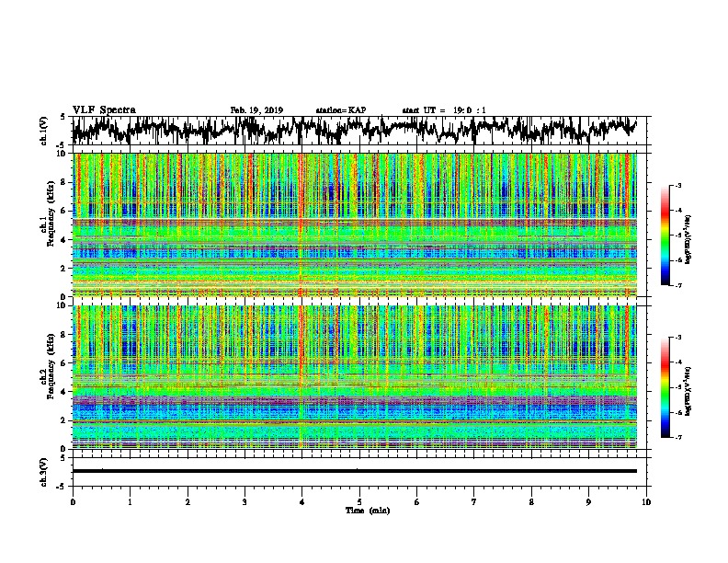The height and width of the screenshot is (563, 728).
Task: Click time-axis tick label "3"
Action: (x=245, y=502)
